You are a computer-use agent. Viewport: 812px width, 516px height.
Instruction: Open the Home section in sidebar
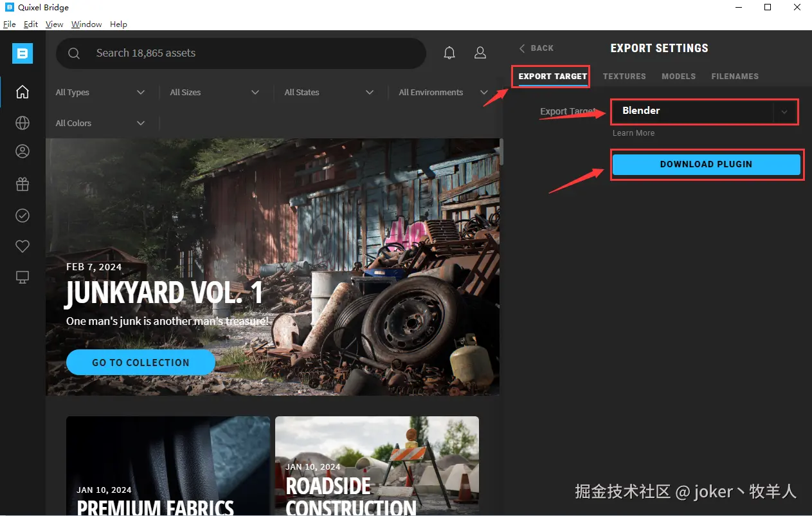(23, 92)
